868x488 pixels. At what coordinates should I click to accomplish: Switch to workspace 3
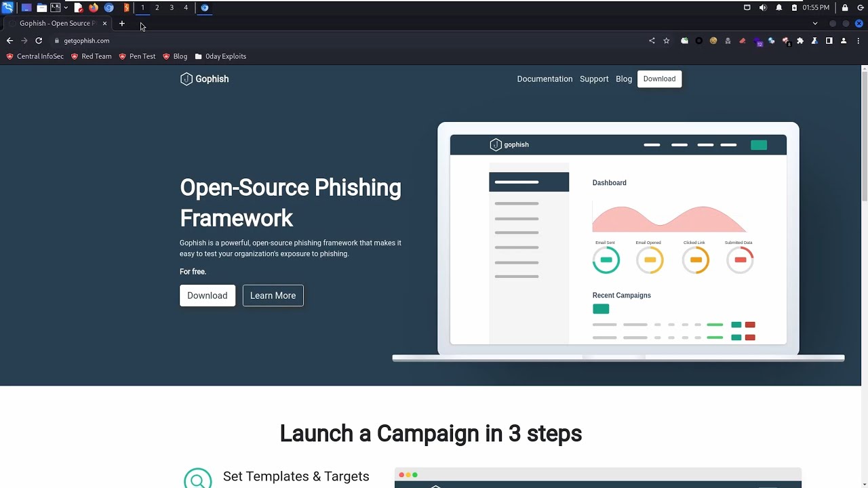[172, 7]
